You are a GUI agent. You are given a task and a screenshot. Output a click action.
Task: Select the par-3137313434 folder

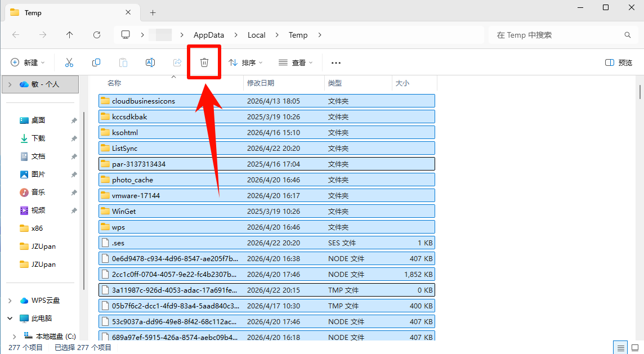267,164
